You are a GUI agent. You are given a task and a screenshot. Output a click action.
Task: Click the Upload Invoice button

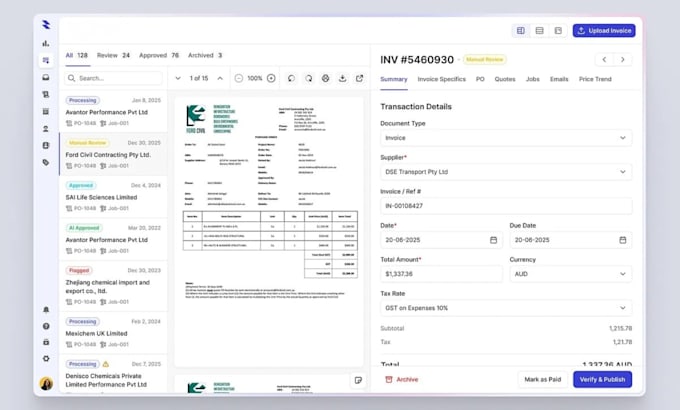pyautogui.click(x=604, y=30)
